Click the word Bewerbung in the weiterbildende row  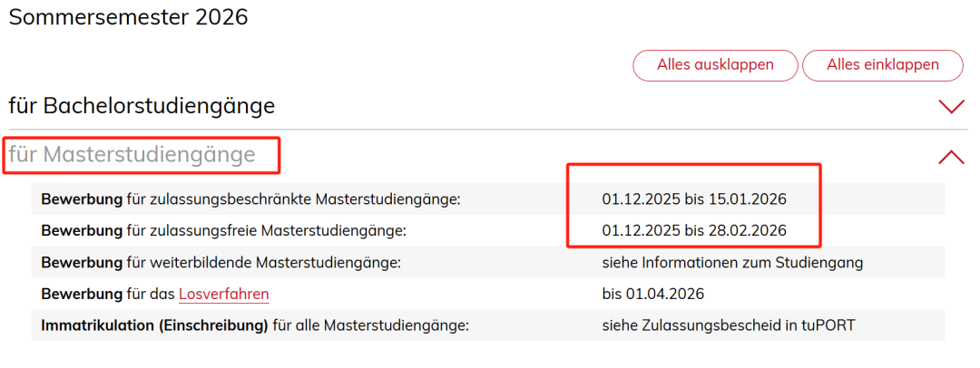click(x=82, y=263)
